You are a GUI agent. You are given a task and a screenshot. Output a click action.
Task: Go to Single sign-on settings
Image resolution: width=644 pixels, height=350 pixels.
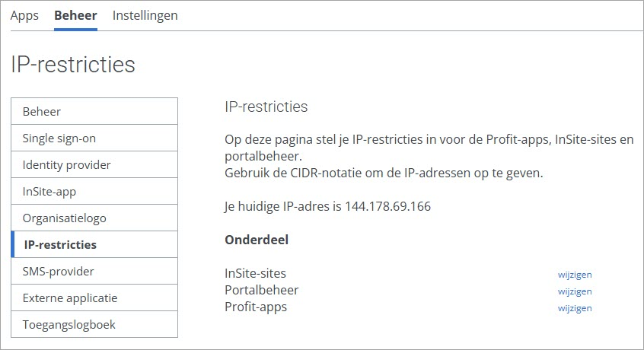coord(94,138)
